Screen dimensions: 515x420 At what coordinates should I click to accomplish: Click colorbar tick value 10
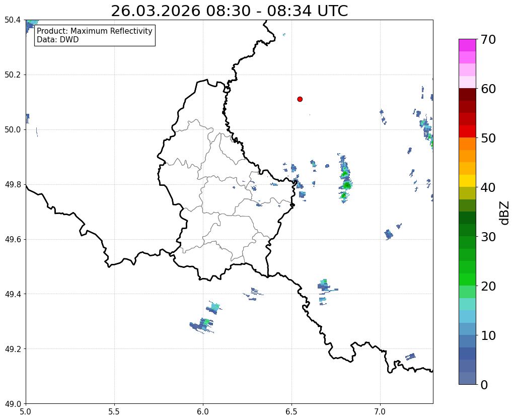[488, 335]
